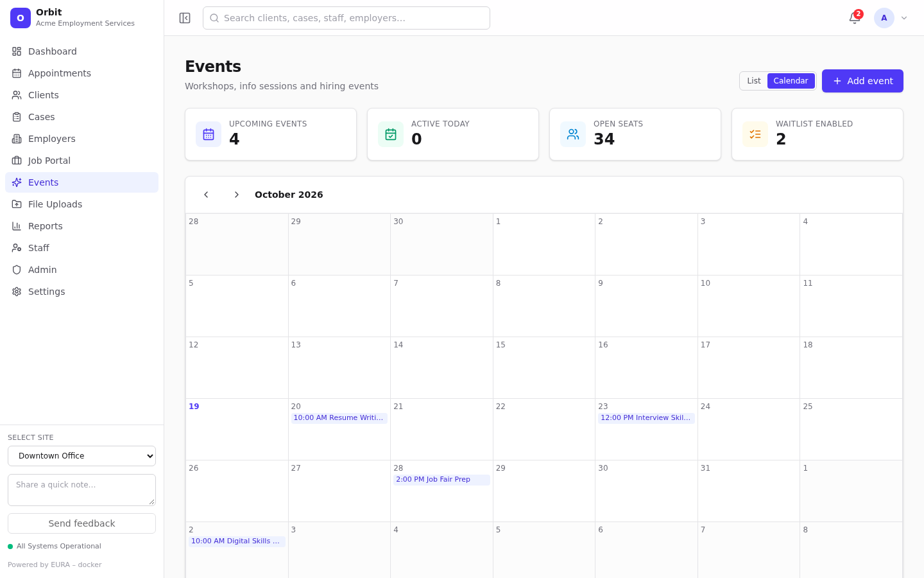924x578 pixels.
Task: Switch to List view
Action: [x=754, y=81]
